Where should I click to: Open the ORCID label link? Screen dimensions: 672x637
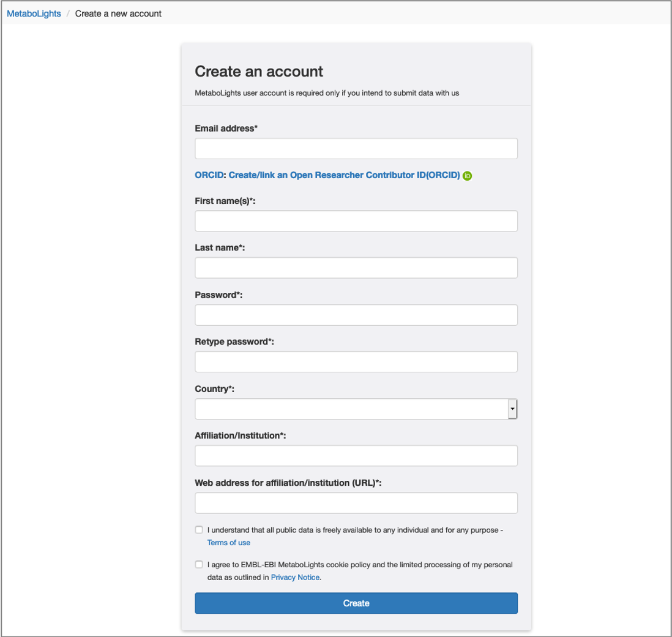coord(209,175)
